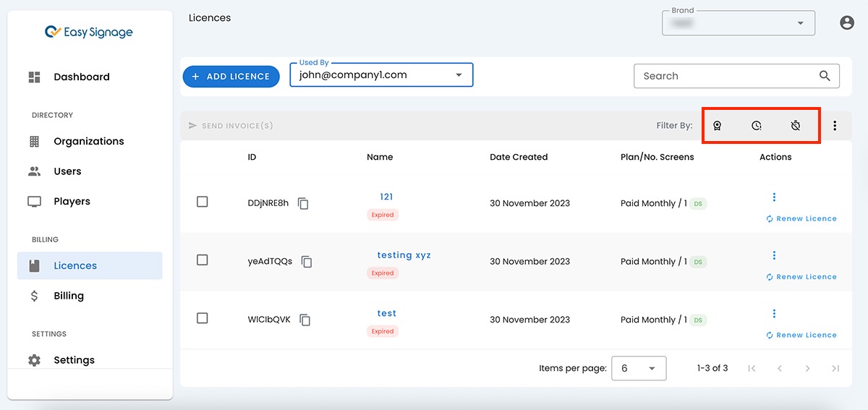Open actions menu for licence 121
Screen dimensions: 868x410
click(774, 197)
